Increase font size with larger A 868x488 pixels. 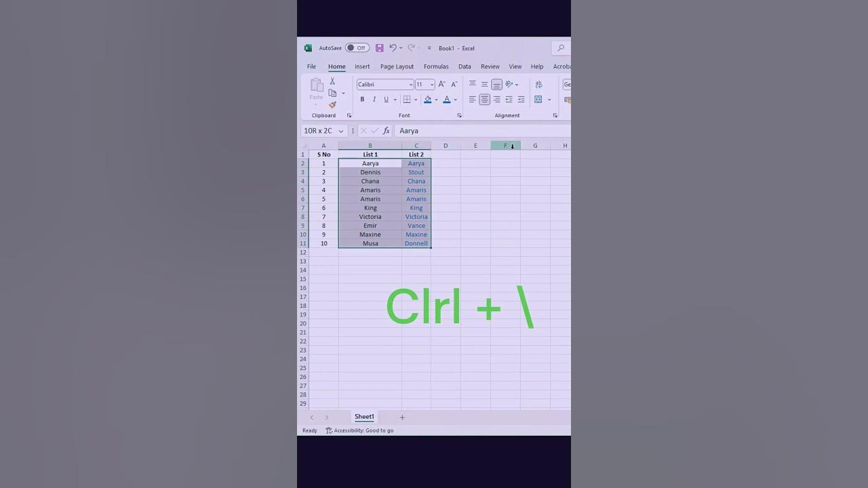click(x=442, y=84)
